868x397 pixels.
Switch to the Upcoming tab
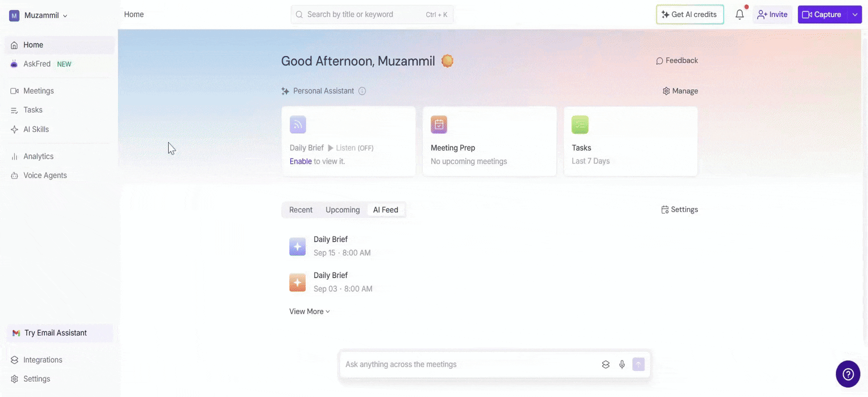pyautogui.click(x=343, y=210)
